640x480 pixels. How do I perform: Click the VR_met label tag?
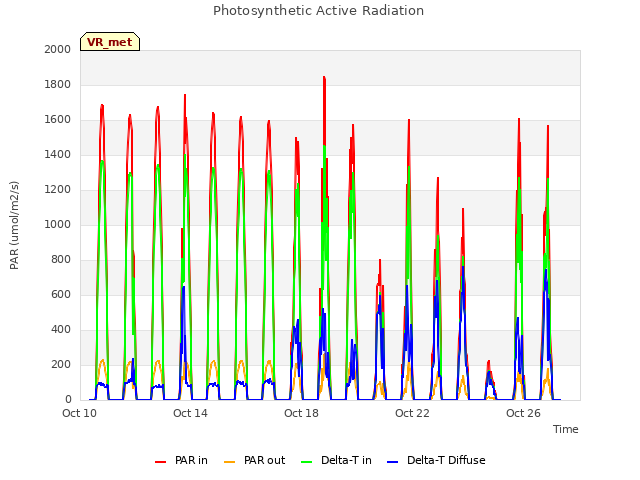[x=110, y=42]
